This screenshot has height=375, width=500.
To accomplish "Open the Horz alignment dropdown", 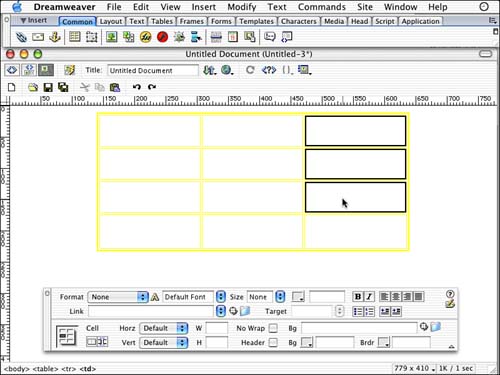I will coord(164,328).
